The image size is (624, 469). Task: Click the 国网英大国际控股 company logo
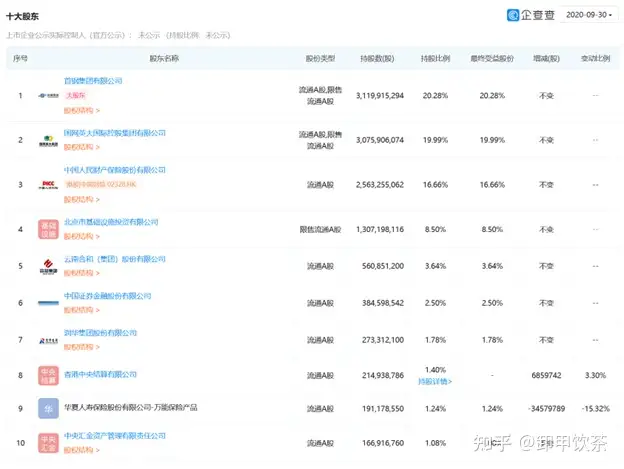tap(48, 140)
